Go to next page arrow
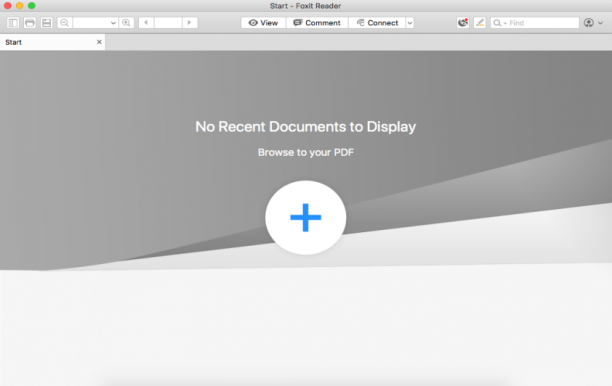 190,23
